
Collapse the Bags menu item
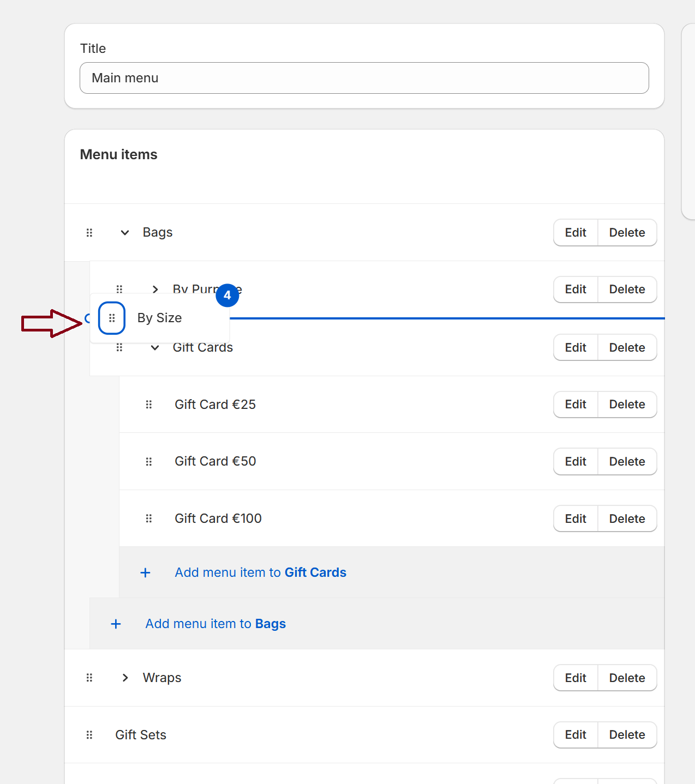124,232
